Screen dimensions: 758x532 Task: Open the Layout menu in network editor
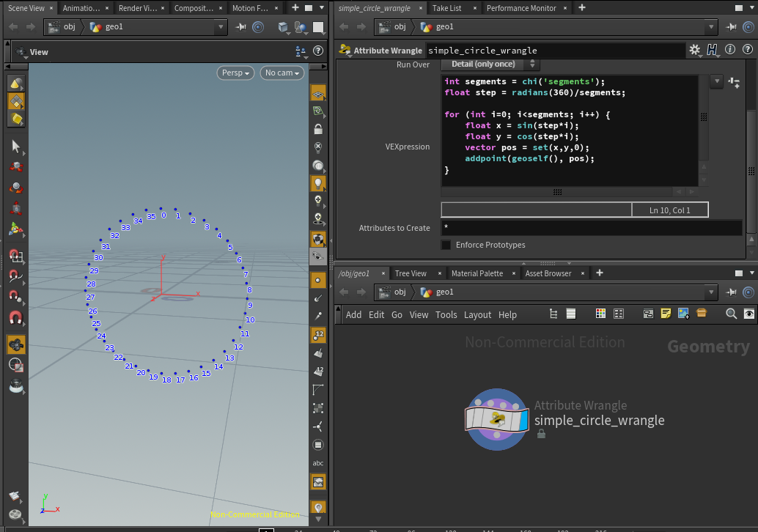(x=477, y=314)
